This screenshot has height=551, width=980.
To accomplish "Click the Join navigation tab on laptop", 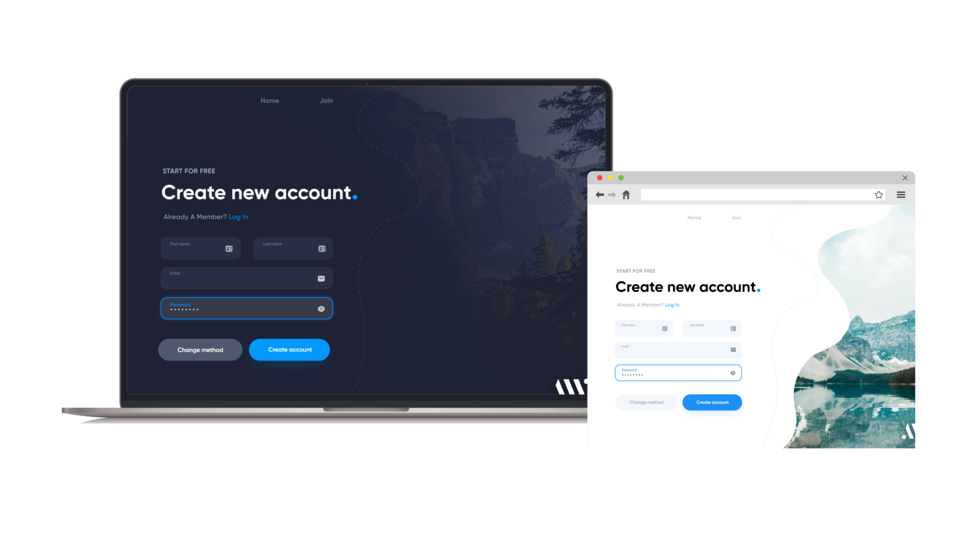I will [327, 100].
